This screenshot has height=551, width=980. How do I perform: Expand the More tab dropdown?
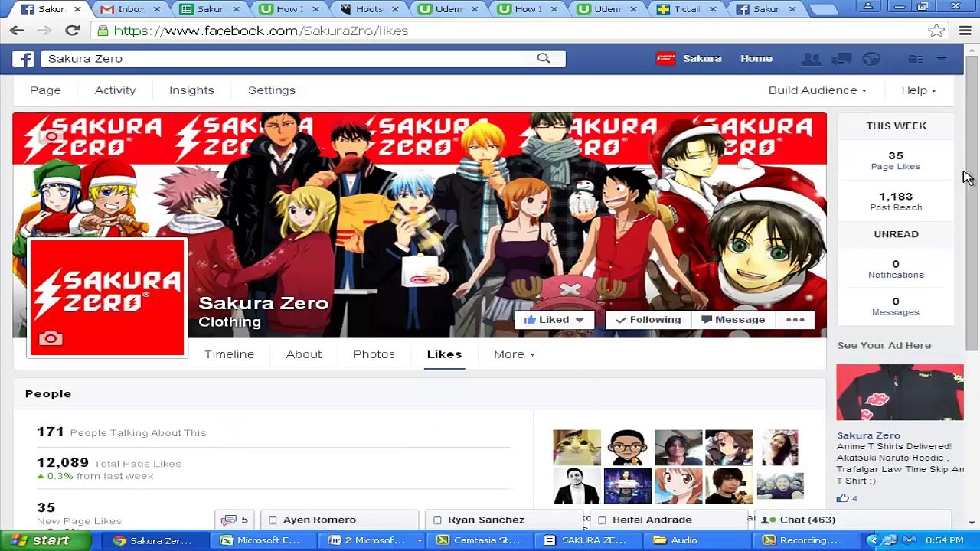click(514, 354)
